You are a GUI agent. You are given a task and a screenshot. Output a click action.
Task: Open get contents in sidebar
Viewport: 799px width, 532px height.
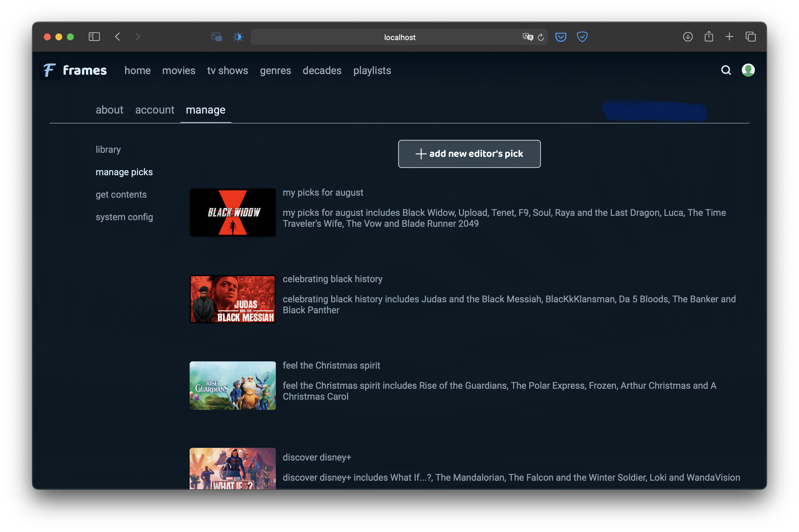[121, 195]
